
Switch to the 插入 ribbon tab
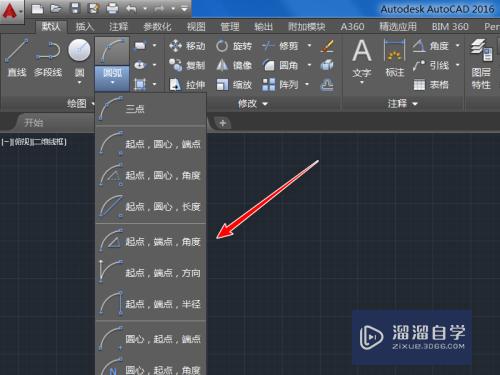[x=85, y=27]
